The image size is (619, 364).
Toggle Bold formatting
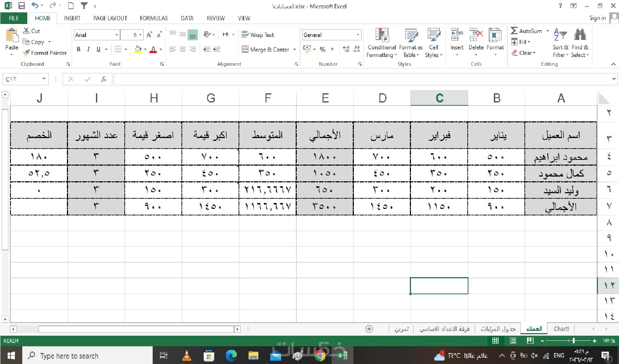pyautogui.click(x=79, y=49)
